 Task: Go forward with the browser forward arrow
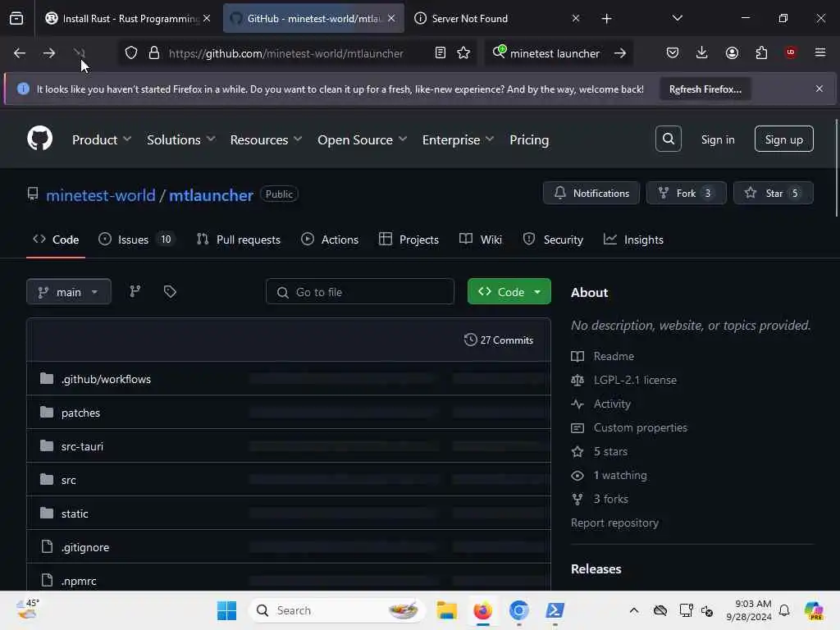[x=48, y=53]
